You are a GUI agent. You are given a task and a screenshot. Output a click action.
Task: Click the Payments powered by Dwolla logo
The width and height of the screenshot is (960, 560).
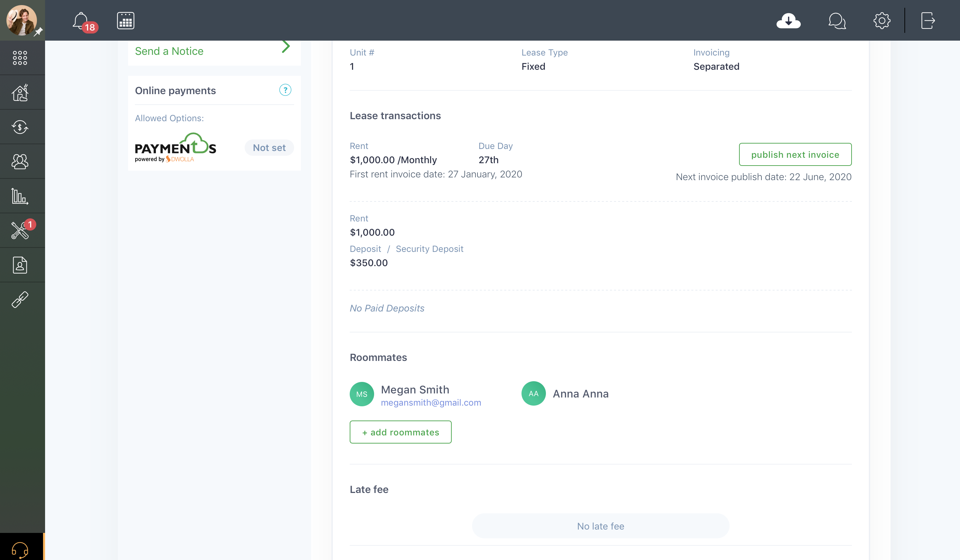click(175, 148)
